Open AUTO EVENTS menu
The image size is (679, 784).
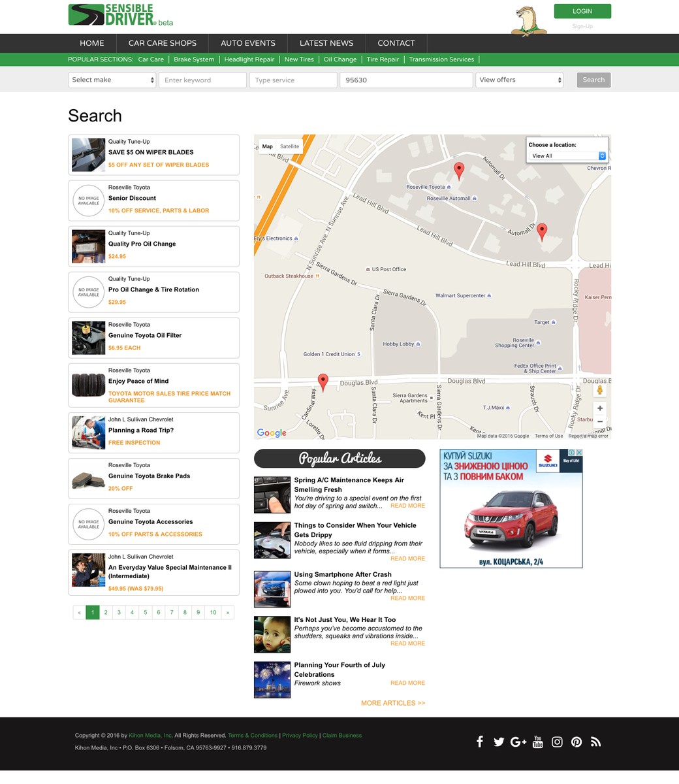pyautogui.click(x=248, y=43)
